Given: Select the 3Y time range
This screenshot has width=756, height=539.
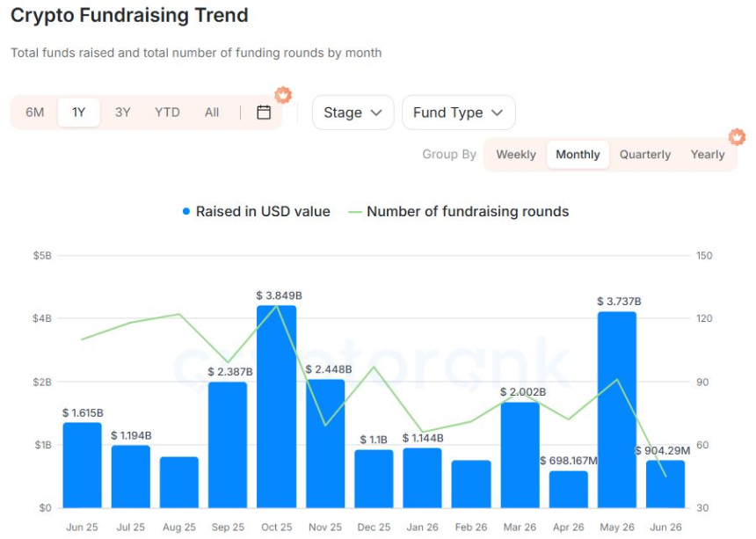Looking at the screenshot, I should [122, 113].
